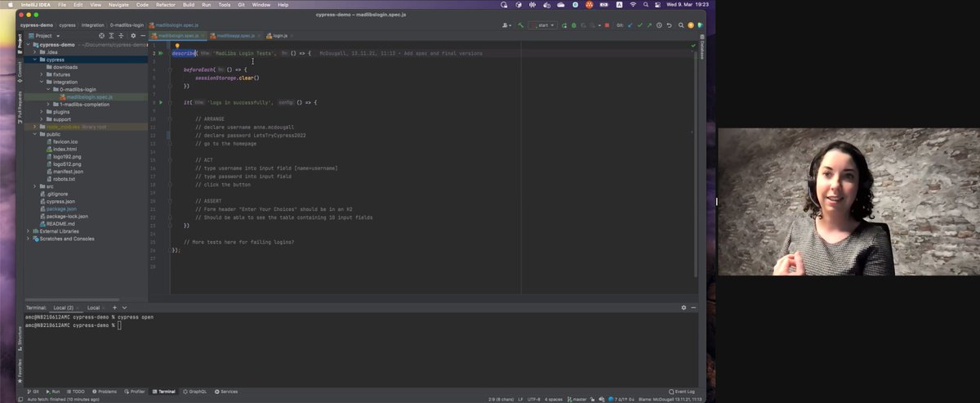Toggle the Project tool window side button
This screenshot has height=403, width=980.
pos(20,43)
